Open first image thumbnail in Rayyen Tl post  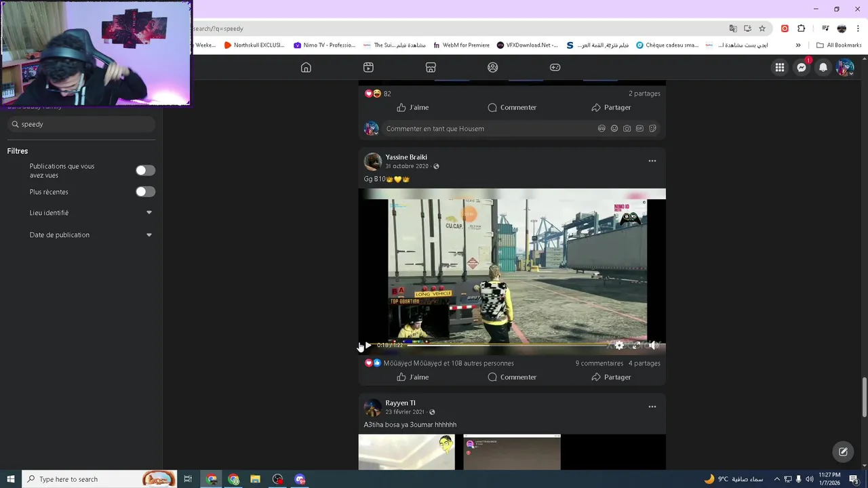click(x=407, y=452)
